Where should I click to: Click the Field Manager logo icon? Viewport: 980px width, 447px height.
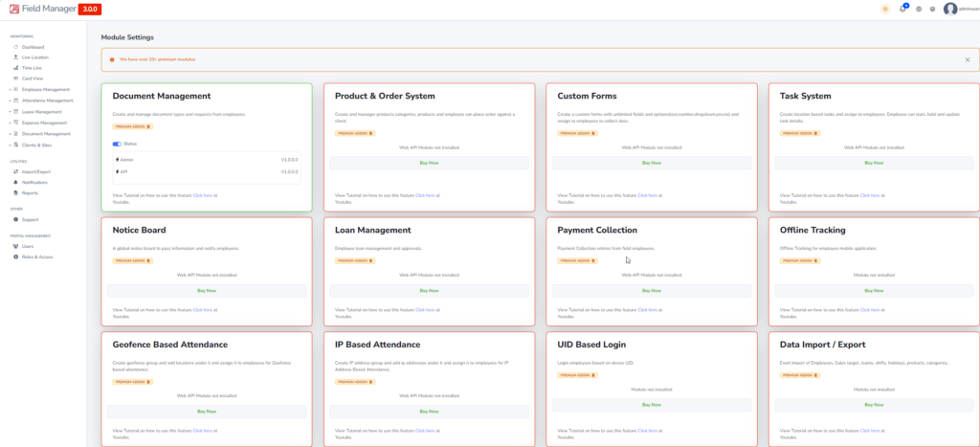(14, 9)
